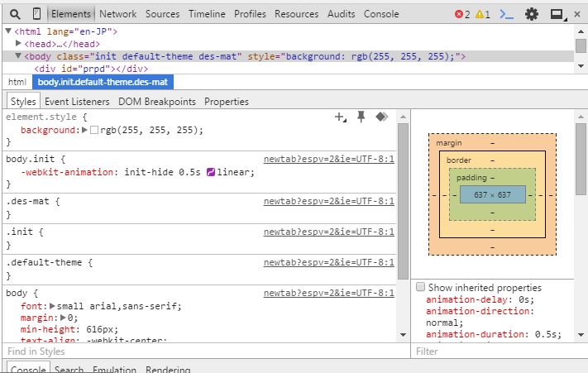
Task: Toggle element state using pin icon
Action: [361, 117]
